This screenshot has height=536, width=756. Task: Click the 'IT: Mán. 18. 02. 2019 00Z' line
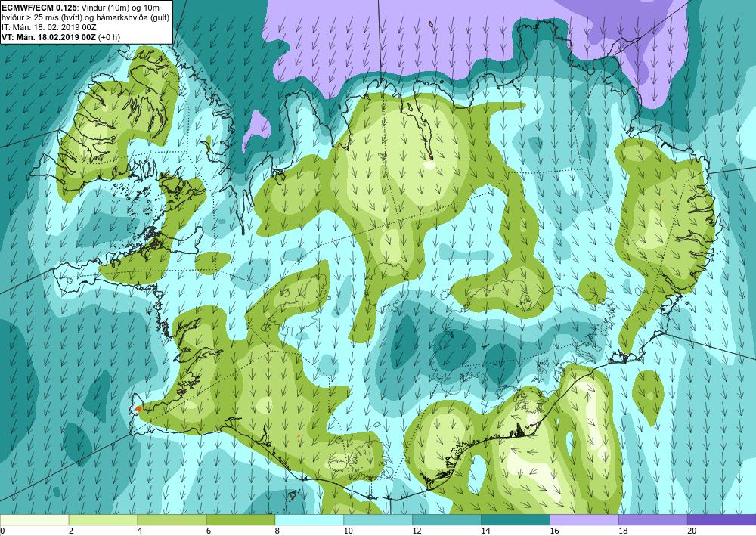(x=49, y=27)
